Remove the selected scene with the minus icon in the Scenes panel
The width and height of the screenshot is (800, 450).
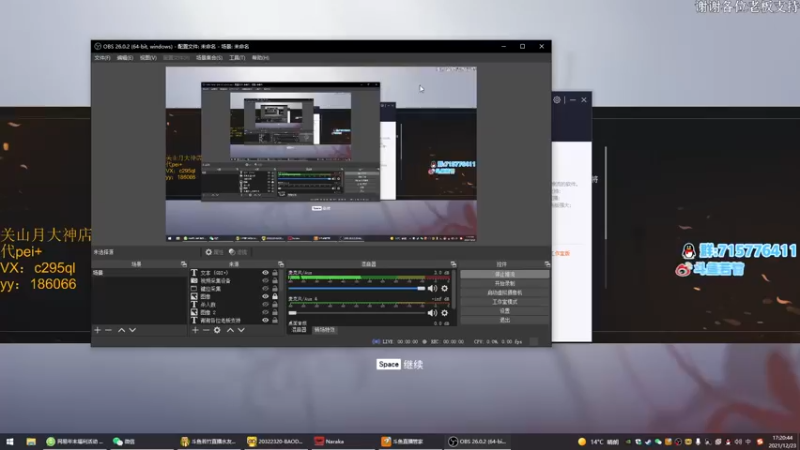(108, 330)
